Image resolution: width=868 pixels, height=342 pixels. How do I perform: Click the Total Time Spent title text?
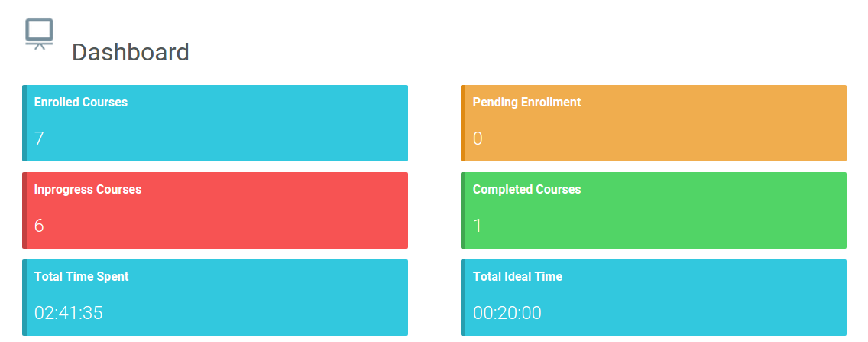pos(82,276)
